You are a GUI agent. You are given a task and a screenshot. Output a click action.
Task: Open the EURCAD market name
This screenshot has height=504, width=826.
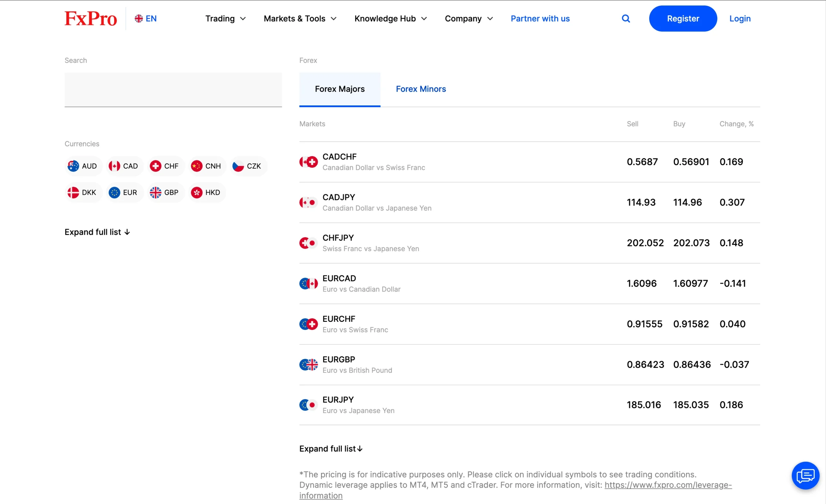(x=339, y=279)
